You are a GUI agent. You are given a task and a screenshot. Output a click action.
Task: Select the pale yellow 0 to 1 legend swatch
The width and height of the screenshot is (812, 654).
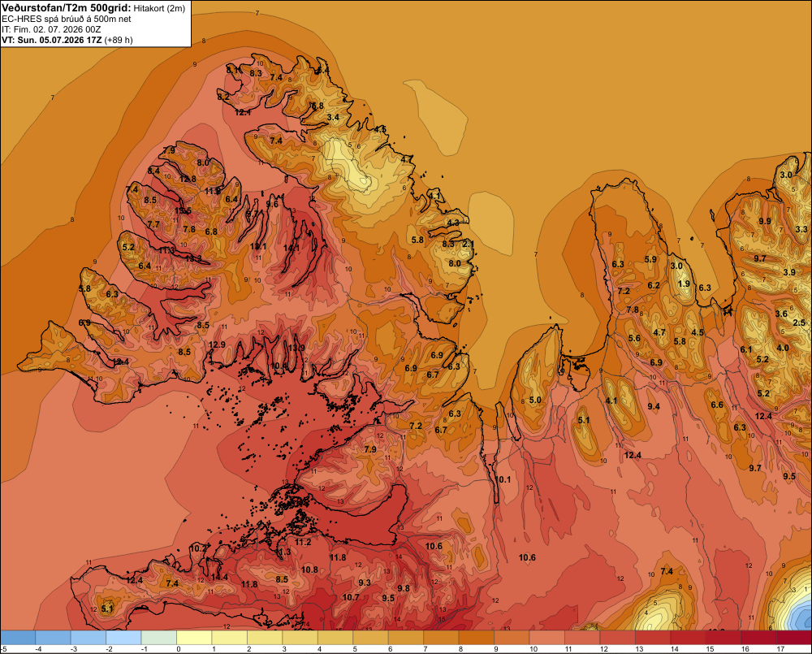pyautogui.click(x=194, y=638)
